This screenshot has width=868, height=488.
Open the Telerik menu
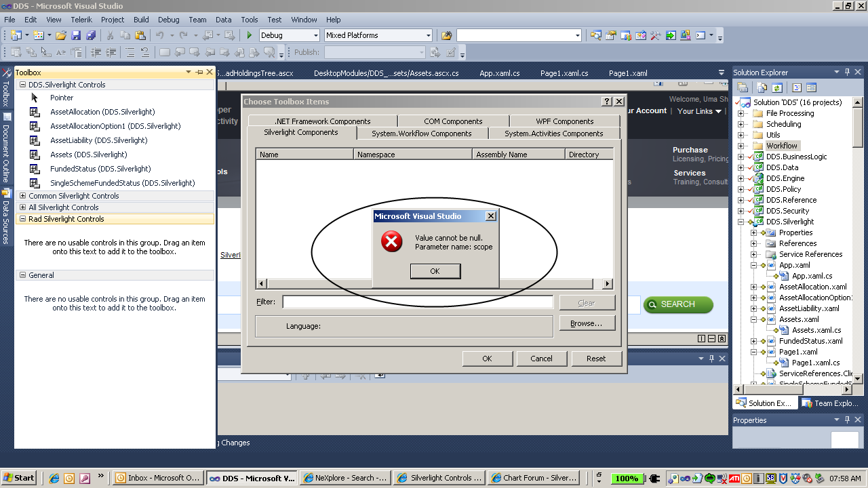[x=81, y=20]
